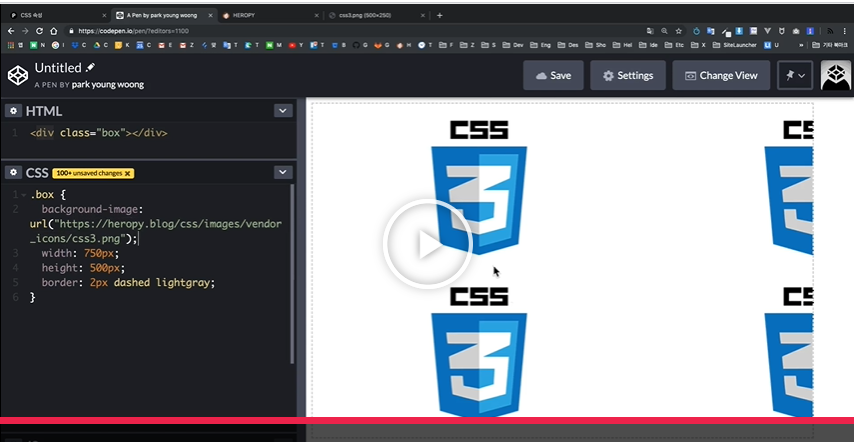Click the V-shaped extension icon
This screenshot has width=854, height=442.
(767, 31)
